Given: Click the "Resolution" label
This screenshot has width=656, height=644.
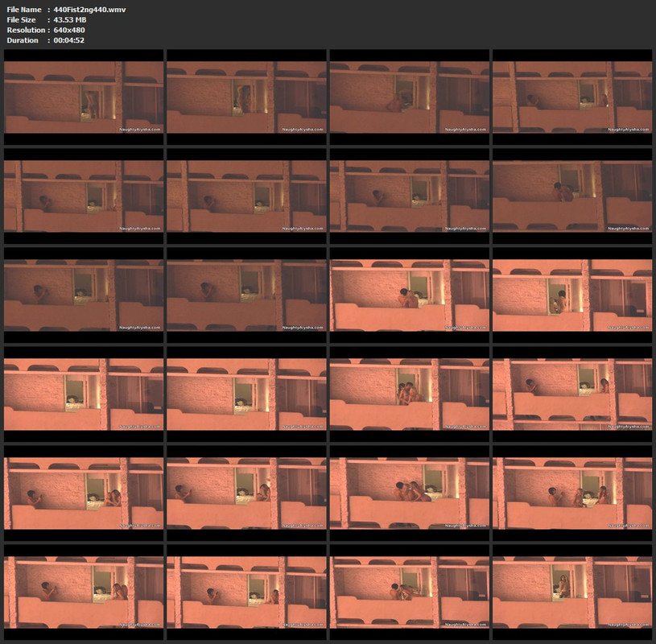Looking at the screenshot, I should tap(26, 30).
